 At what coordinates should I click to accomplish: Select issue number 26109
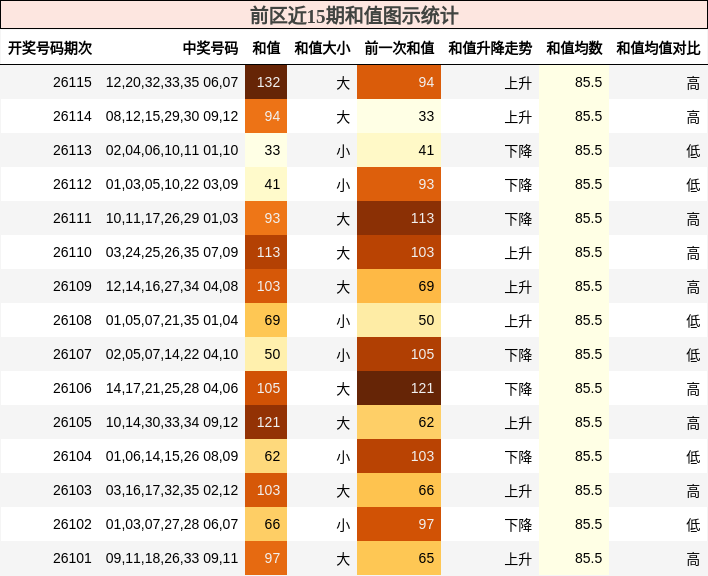72,286
